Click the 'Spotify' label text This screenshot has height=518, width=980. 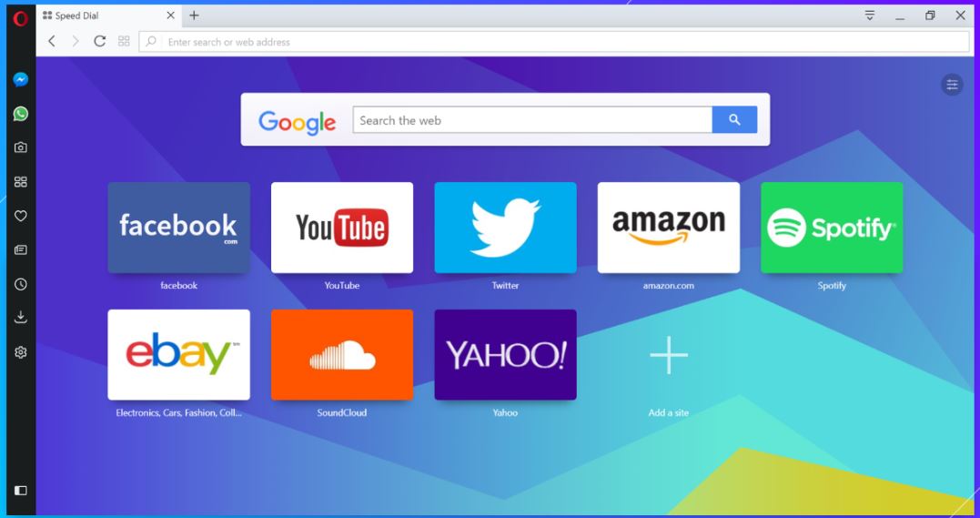tap(832, 285)
